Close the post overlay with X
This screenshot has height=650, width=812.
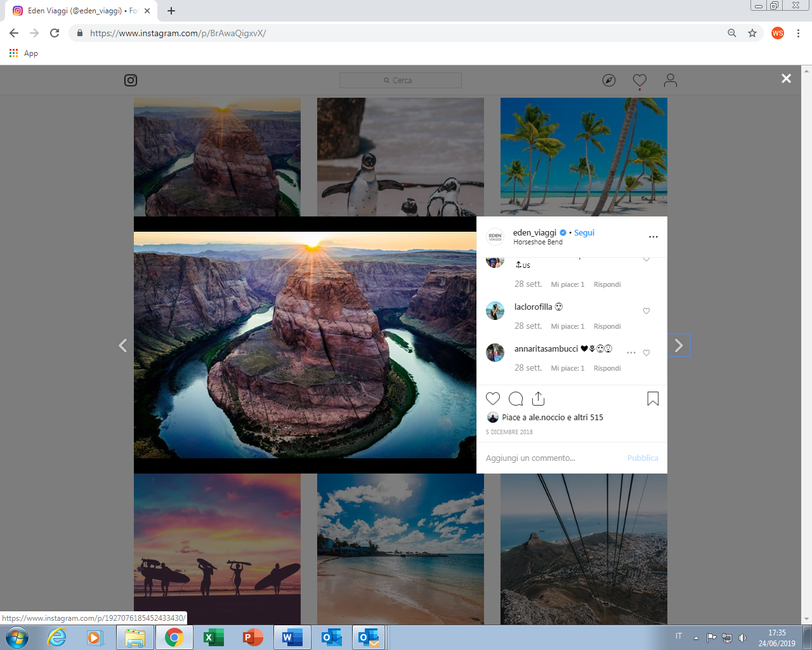[x=787, y=78]
